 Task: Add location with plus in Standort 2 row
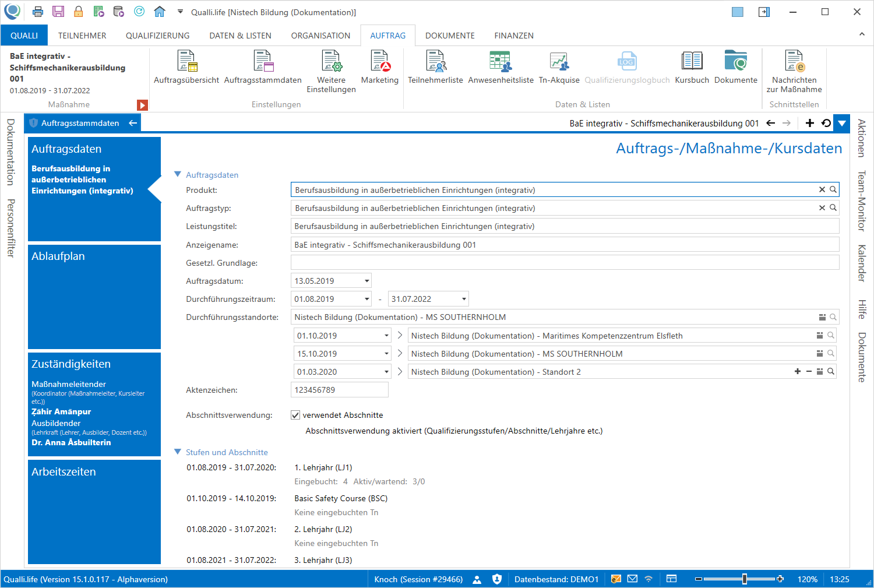798,371
